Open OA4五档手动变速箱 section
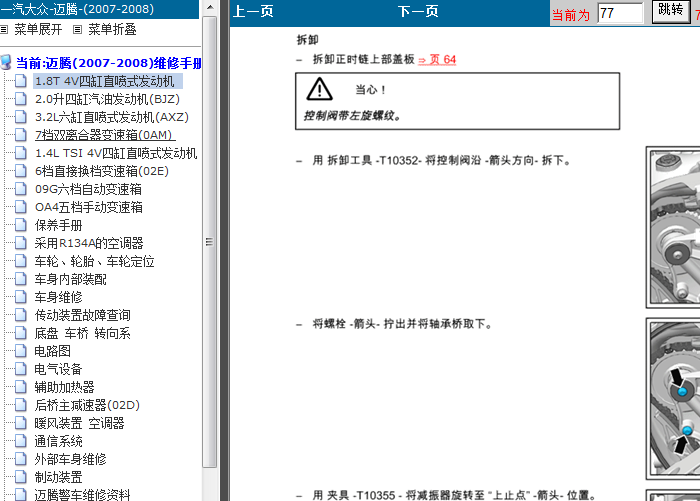 pos(89,207)
